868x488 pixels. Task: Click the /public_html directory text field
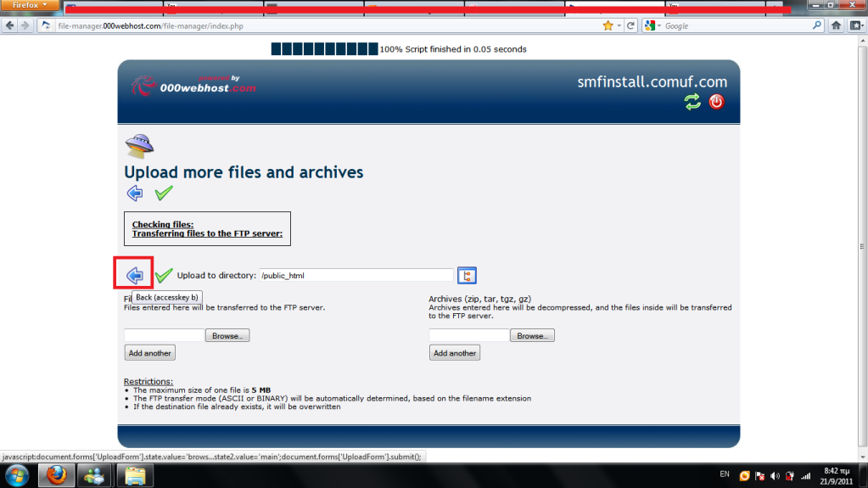356,275
